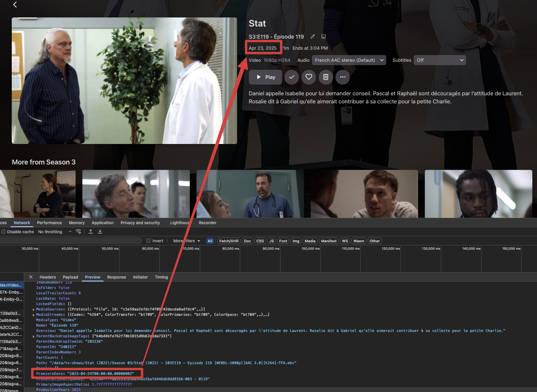This screenshot has width=537, height=392.
Task: Click the main episode thumbnail image
Action: click(x=124, y=81)
